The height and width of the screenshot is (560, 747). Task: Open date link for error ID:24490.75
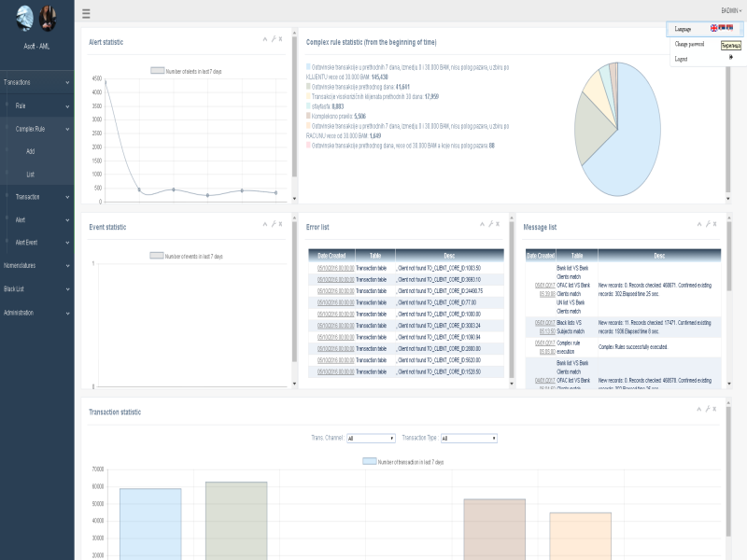point(335,291)
